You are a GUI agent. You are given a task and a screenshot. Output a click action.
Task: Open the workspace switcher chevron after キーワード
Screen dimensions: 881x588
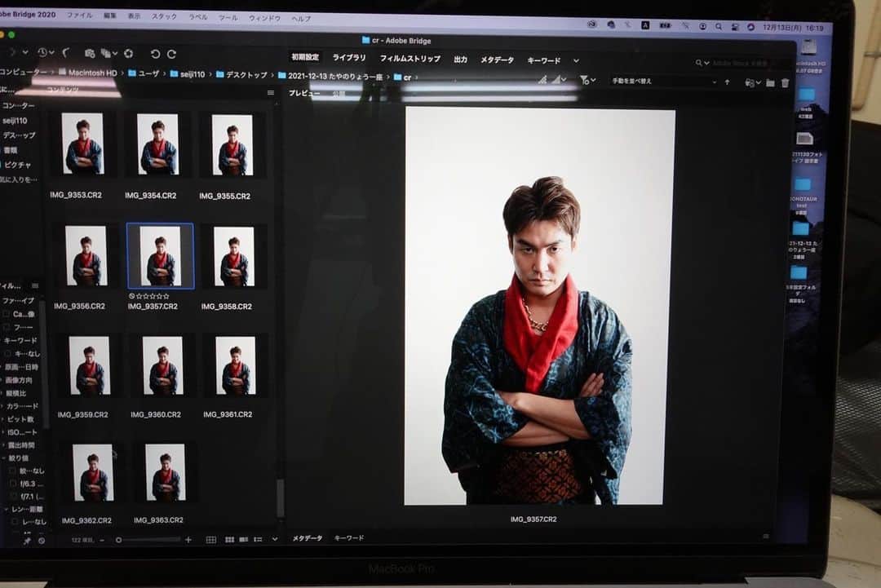tap(576, 60)
